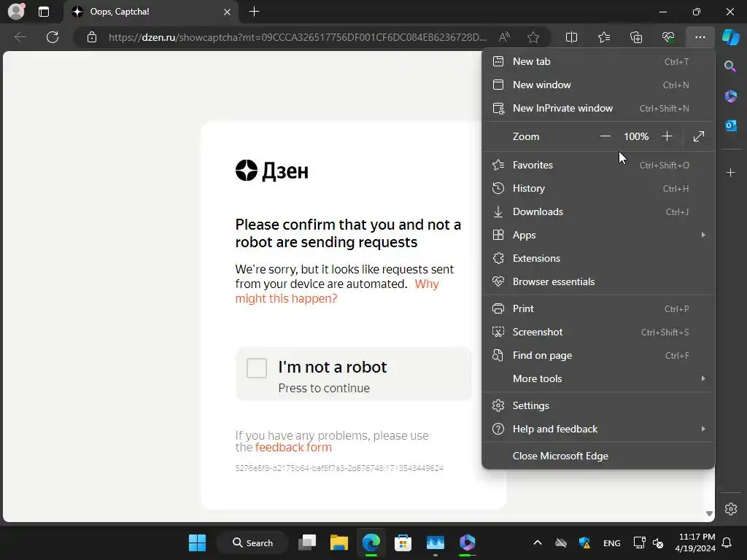The image size is (747, 560).
Task: Open Settings from the menu
Action: point(598,405)
